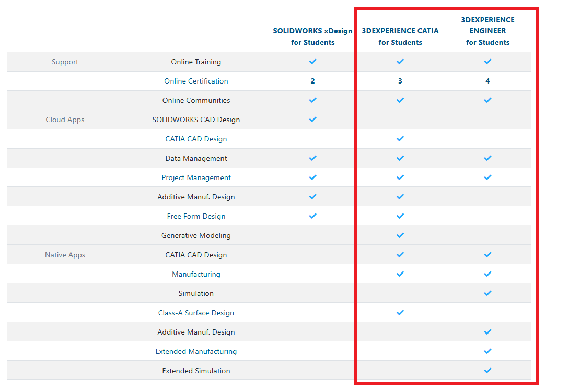
Task: Click the Free Form Design link
Action: click(x=196, y=216)
